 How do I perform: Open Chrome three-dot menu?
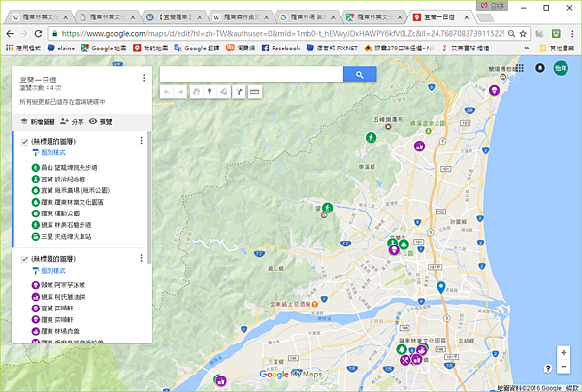572,34
